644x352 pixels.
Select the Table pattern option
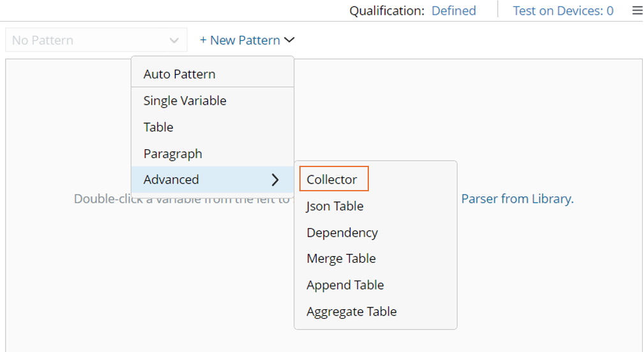pos(158,127)
